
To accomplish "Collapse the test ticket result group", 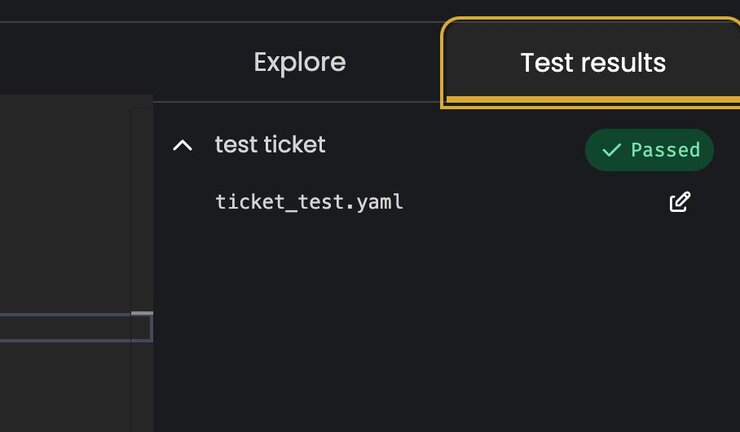I will [x=182, y=145].
